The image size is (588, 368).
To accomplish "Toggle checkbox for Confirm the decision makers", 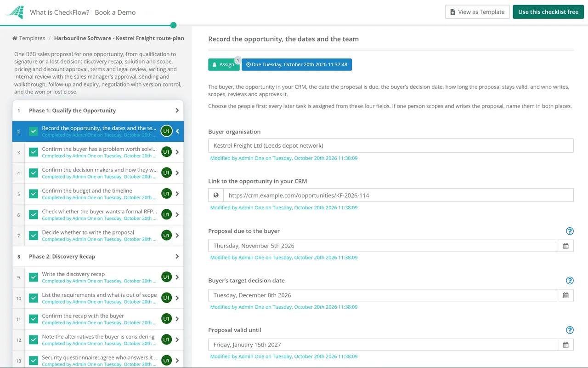I will pyautogui.click(x=34, y=173).
